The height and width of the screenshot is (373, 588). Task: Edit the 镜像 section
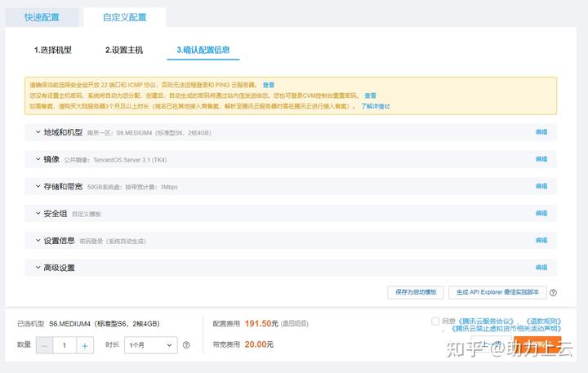click(541, 159)
